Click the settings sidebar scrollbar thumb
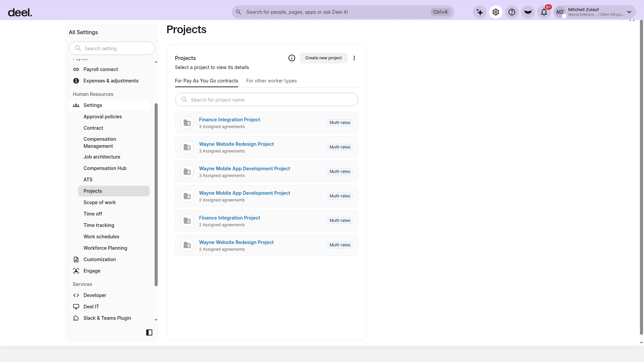644x362 pixels. [156, 195]
